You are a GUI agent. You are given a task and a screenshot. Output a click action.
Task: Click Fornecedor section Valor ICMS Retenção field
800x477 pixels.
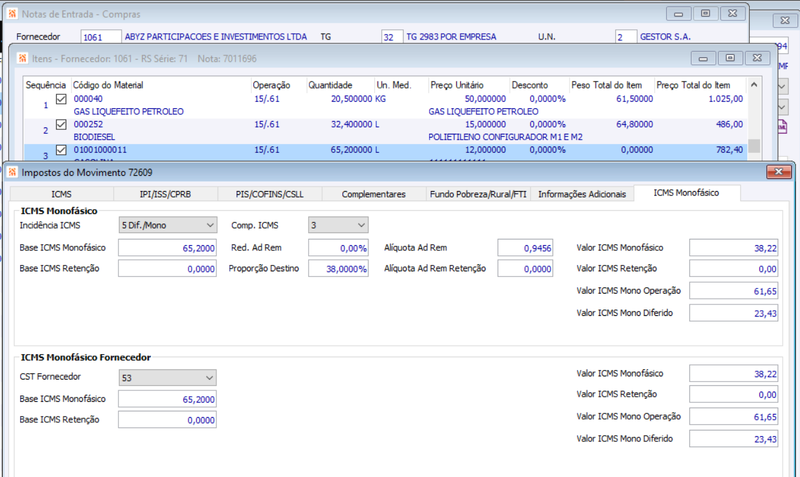pos(734,394)
